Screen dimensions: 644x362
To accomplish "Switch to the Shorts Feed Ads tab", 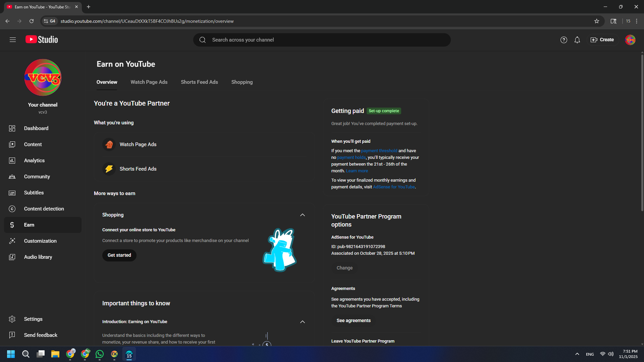I will 199,82.
